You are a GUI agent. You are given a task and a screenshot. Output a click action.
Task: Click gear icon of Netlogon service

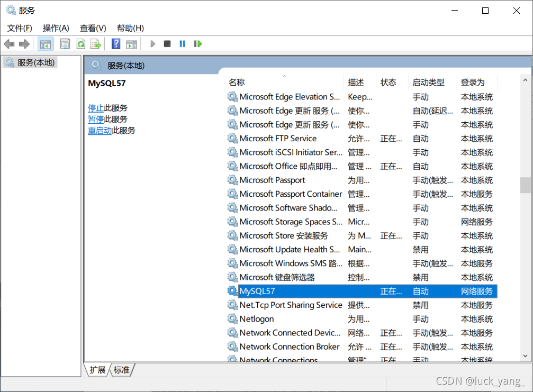click(x=232, y=318)
